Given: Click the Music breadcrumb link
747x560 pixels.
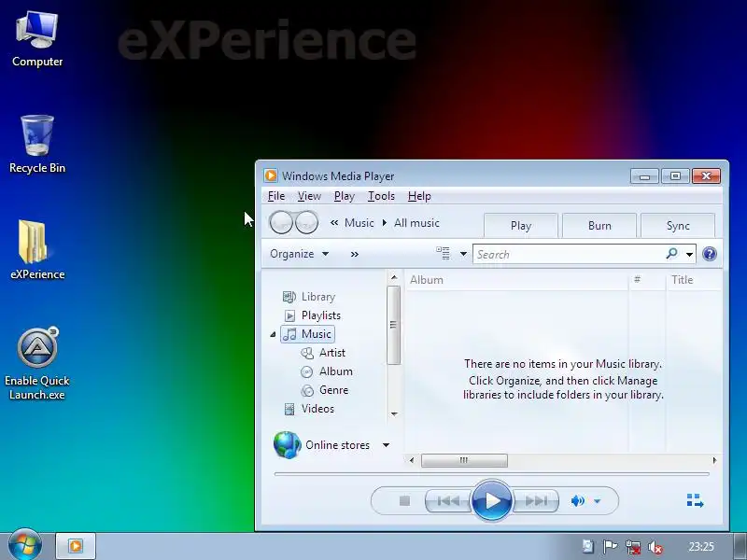Looking at the screenshot, I should (x=359, y=222).
